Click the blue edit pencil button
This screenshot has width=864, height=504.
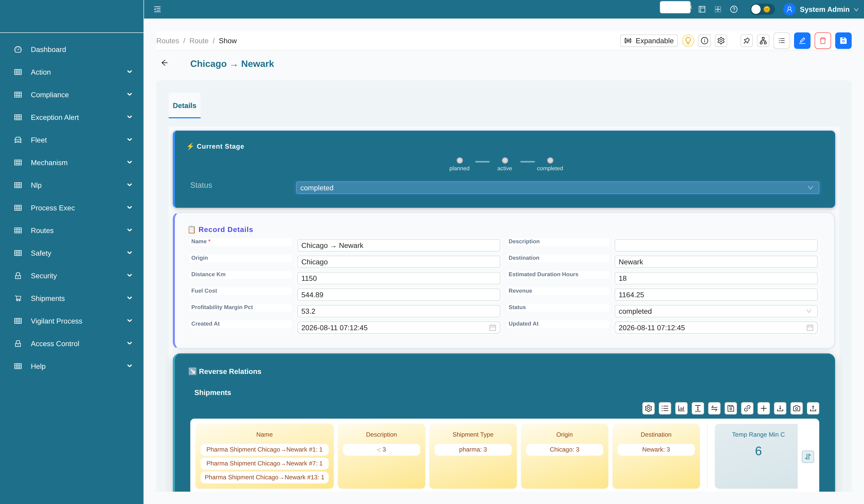(802, 41)
